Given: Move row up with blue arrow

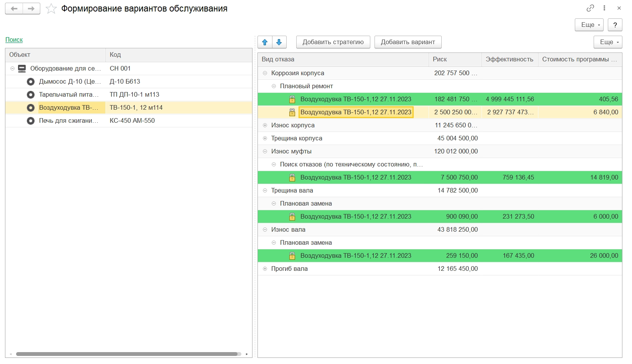Looking at the screenshot, I should (265, 42).
